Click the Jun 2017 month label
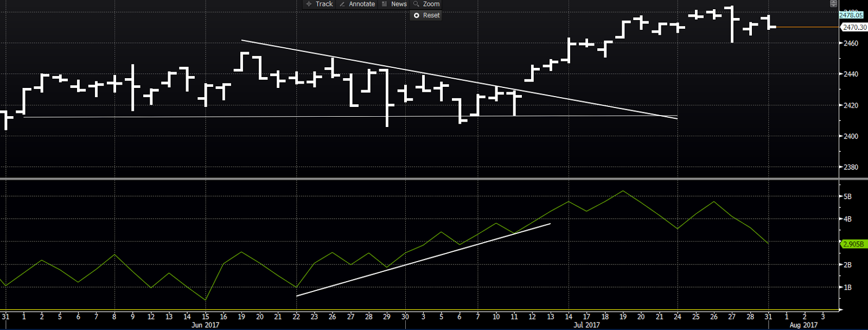The height and width of the screenshot is (330, 868). click(x=206, y=325)
